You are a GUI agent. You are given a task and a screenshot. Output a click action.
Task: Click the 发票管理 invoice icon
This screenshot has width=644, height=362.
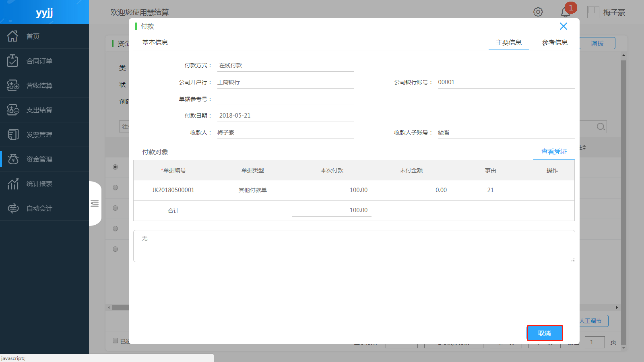point(13,134)
